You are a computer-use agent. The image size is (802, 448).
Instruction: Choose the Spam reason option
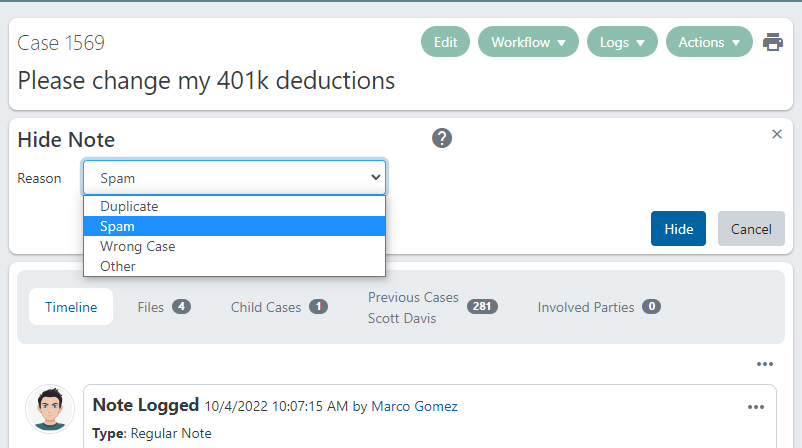click(117, 226)
